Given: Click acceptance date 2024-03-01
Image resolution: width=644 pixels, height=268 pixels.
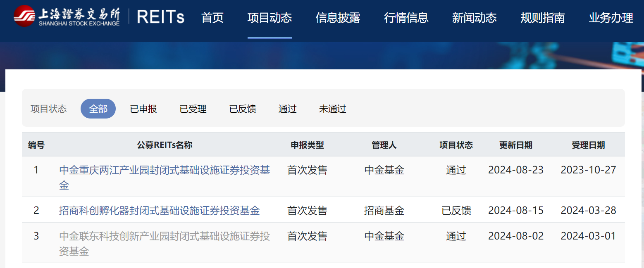Looking at the screenshot, I should tap(588, 236).
